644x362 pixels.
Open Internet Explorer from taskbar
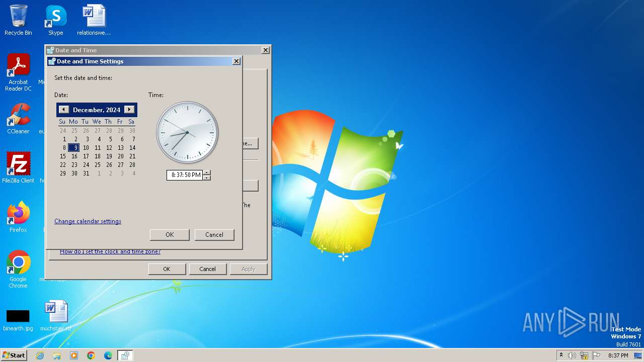tap(40, 355)
